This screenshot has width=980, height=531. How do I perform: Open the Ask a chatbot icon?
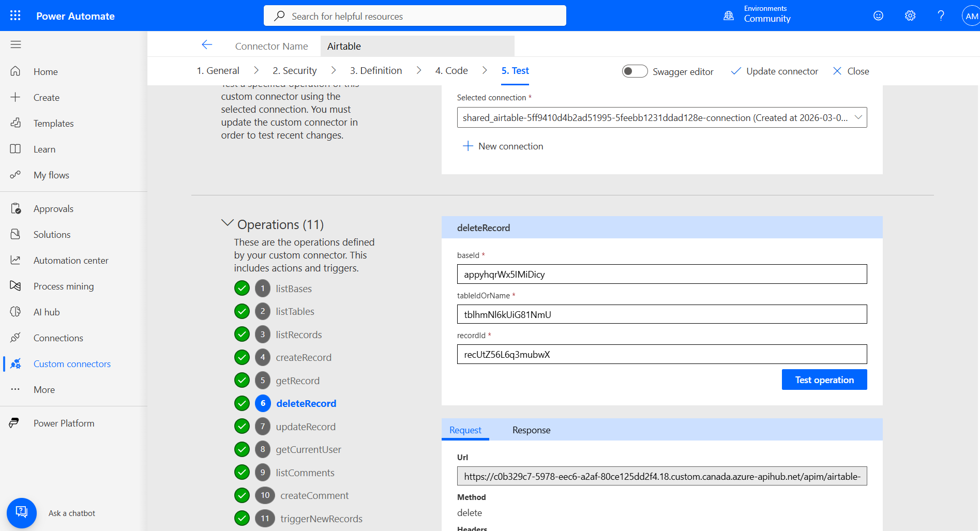pos(22,512)
